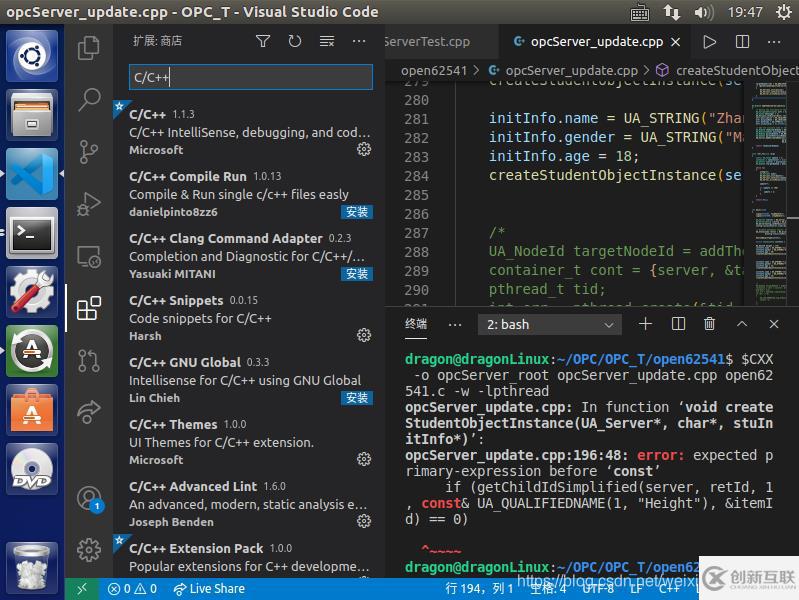
Task: Split the terminal pane
Action: [678, 324]
